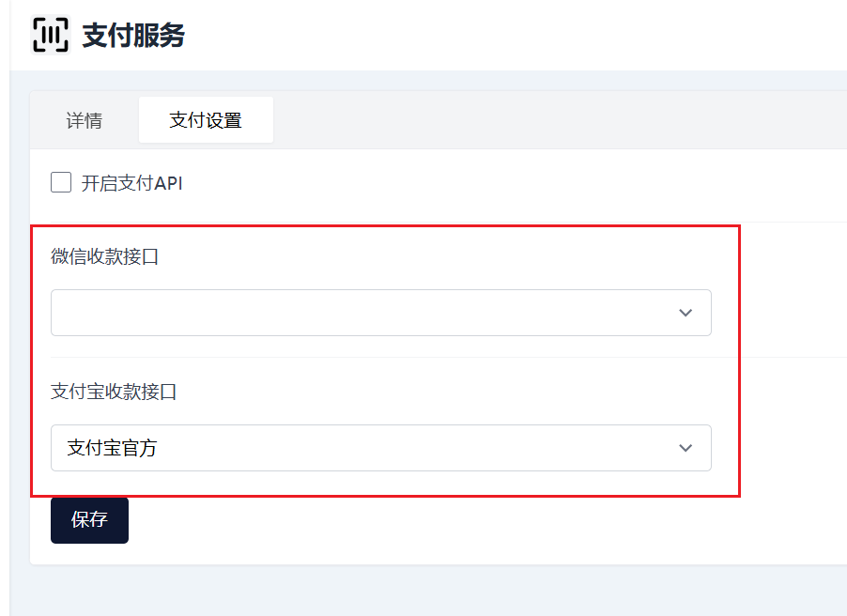The image size is (847, 616).
Task: Click empty tab bar area right of 支付设置
Action: (563, 120)
